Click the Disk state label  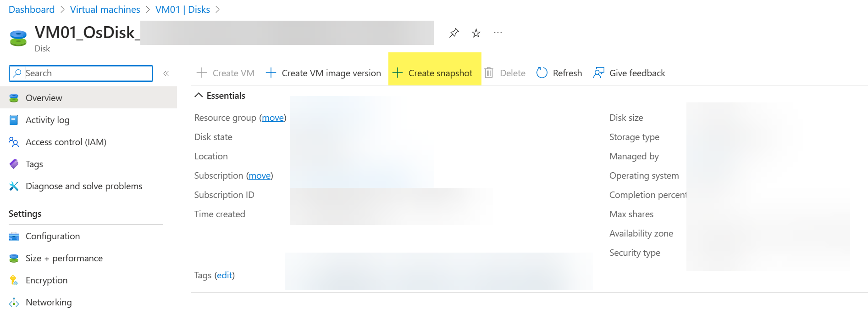213,137
